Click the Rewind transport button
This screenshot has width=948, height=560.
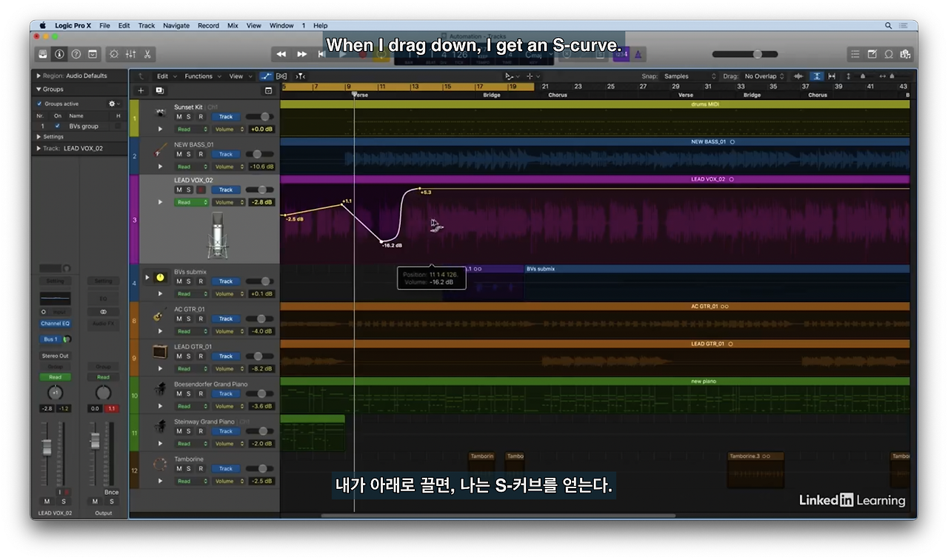point(281,54)
